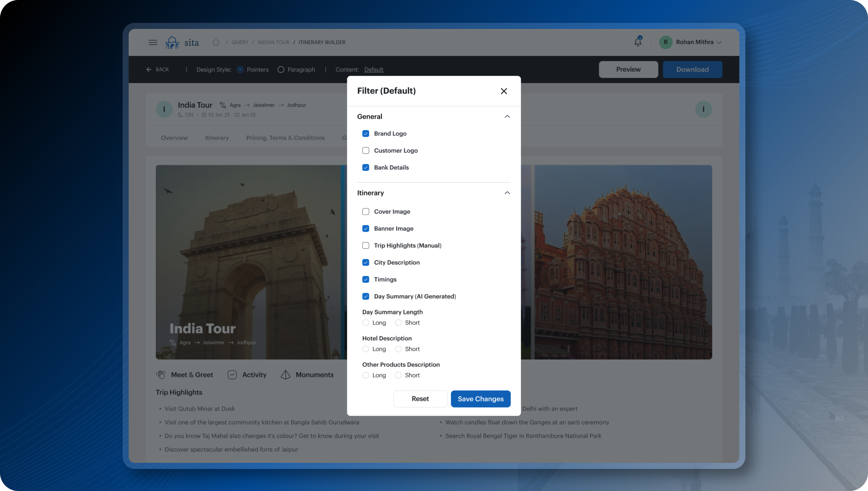Select Short for Other Products Description
Image resolution: width=868 pixels, height=491 pixels.
pyautogui.click(x=399, y=375)
